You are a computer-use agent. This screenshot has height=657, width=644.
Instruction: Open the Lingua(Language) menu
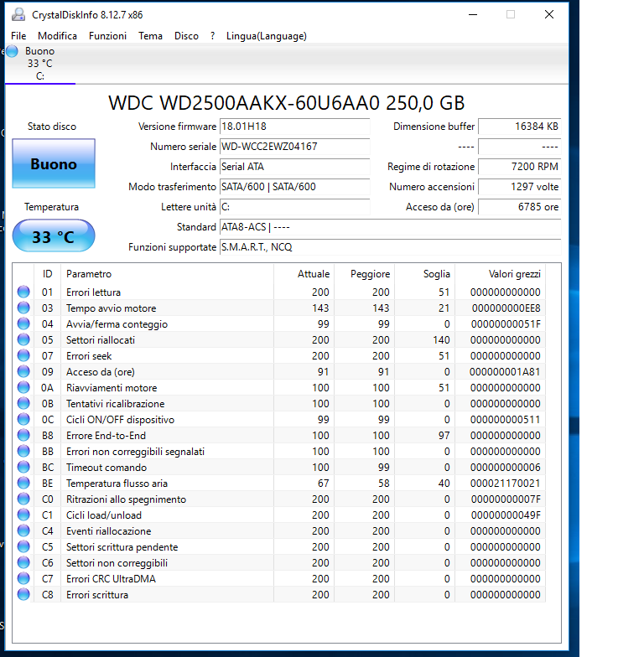pos(267,36)
